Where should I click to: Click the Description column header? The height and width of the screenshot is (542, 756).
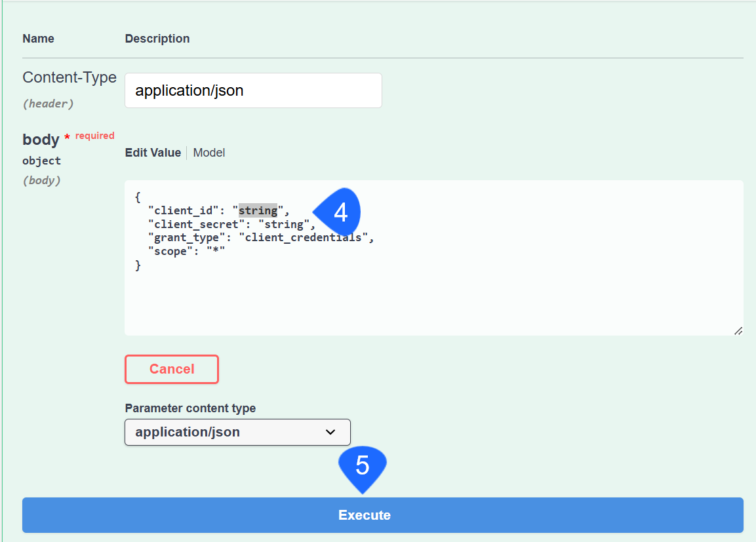click(x=157, y=39)
